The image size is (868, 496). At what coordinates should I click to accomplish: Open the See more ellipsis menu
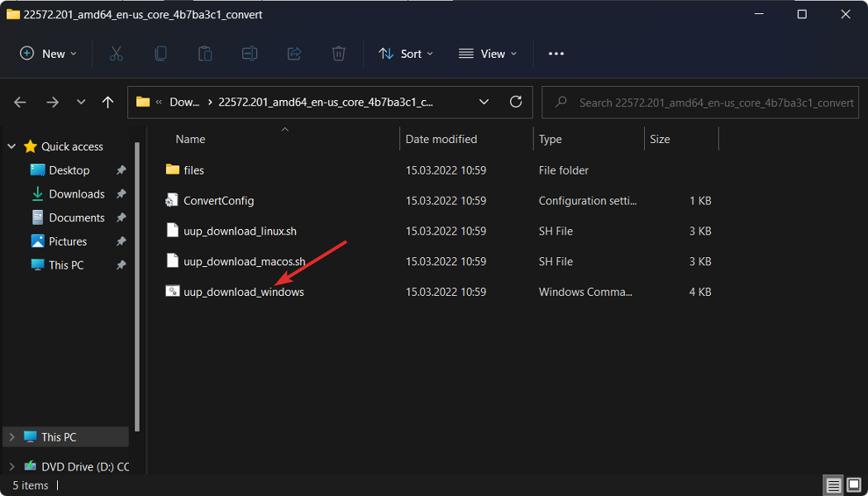(x=556, y=54)
